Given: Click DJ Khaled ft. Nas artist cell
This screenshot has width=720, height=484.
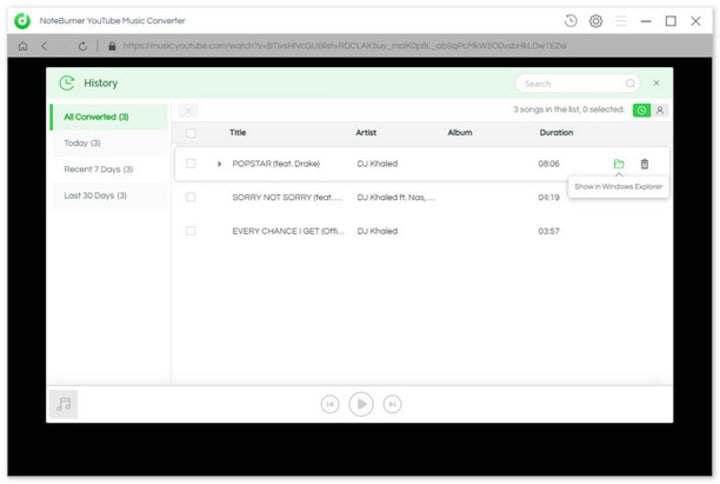Looking at the screenshot, I should pyautogui.click(x=396, y=197).
